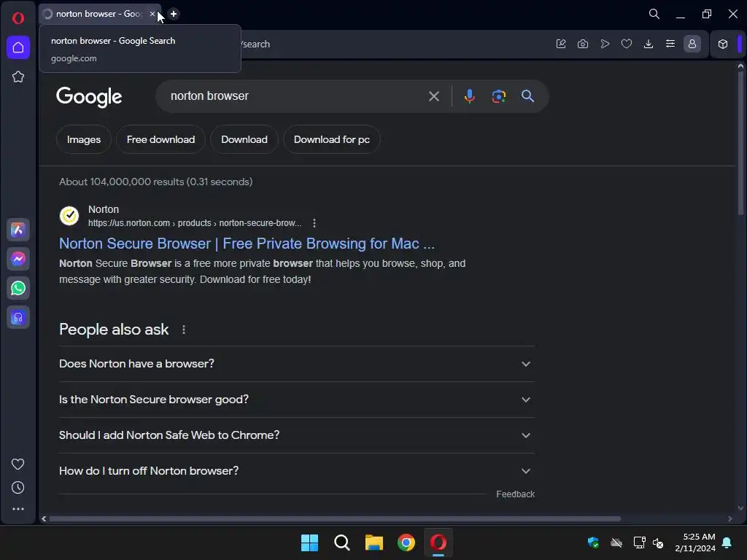Image resolution: width=747 pixels, height=560 pixels.
Task: Open the Pinboards heart in the sidebar
Action: 18,464
